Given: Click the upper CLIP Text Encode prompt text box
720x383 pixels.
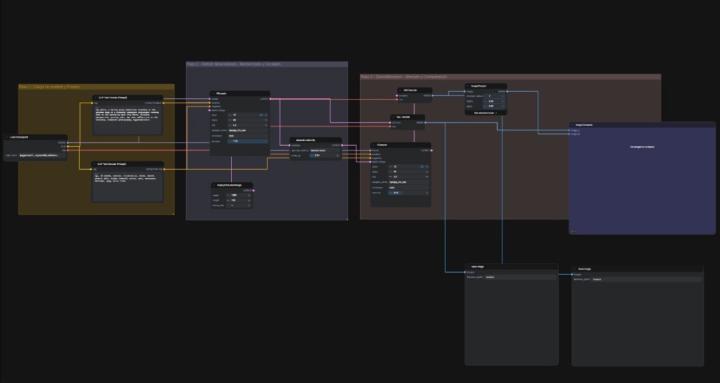Looking at the screenshot, I should pos(128,120).
